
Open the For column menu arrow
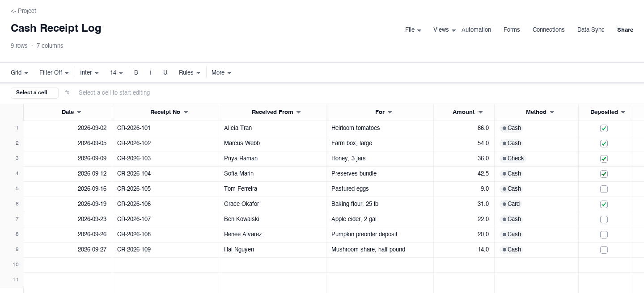tap(390, 112)
